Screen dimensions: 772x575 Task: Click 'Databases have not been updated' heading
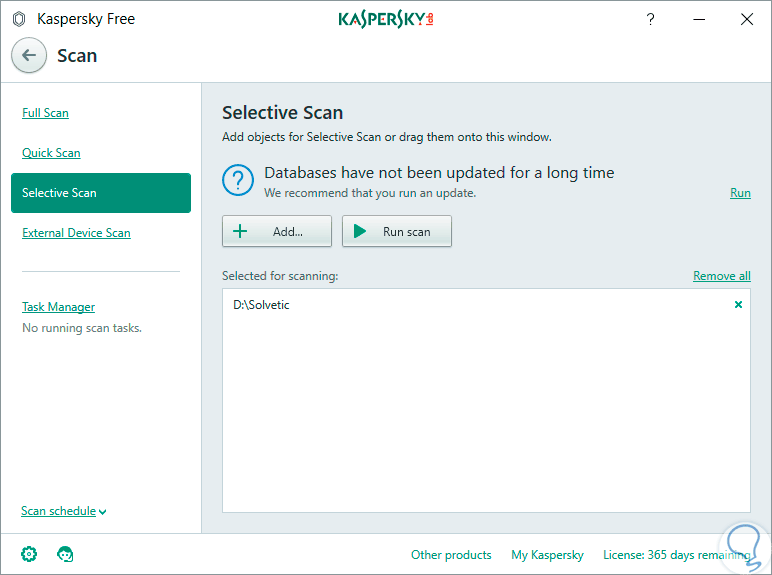(x=439, y=173)
